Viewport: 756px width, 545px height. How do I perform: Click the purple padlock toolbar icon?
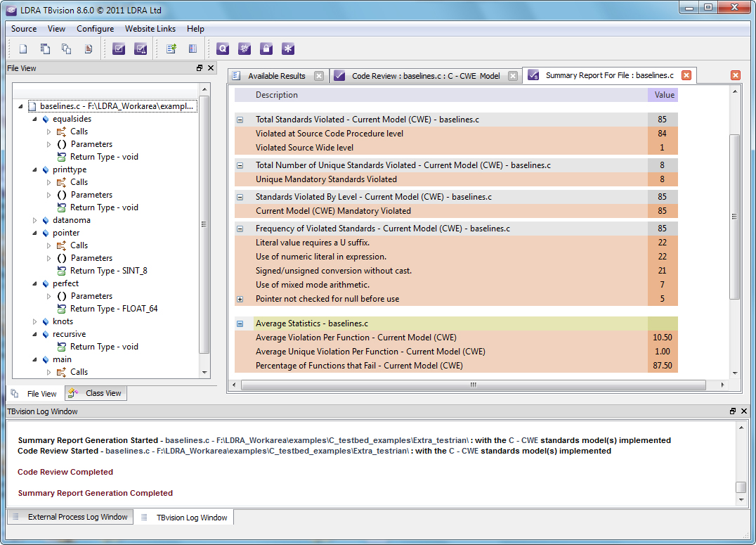266,49
